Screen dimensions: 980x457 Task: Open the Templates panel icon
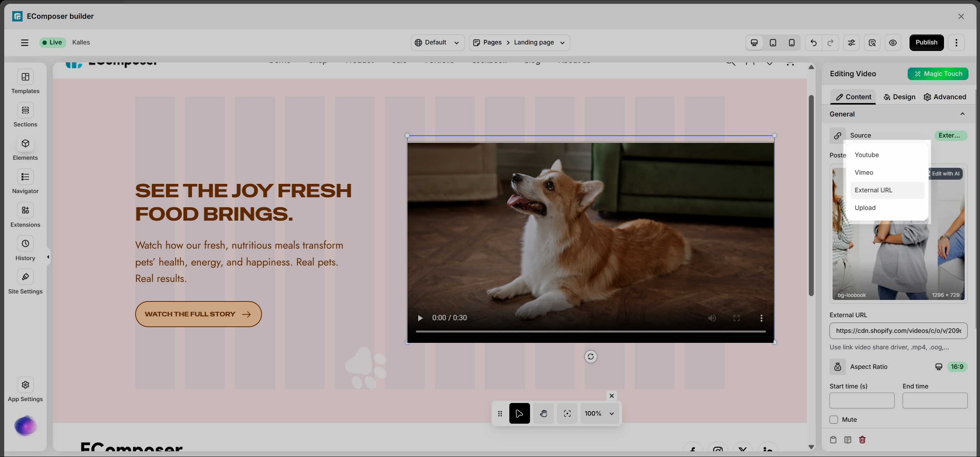pos(25,77)
